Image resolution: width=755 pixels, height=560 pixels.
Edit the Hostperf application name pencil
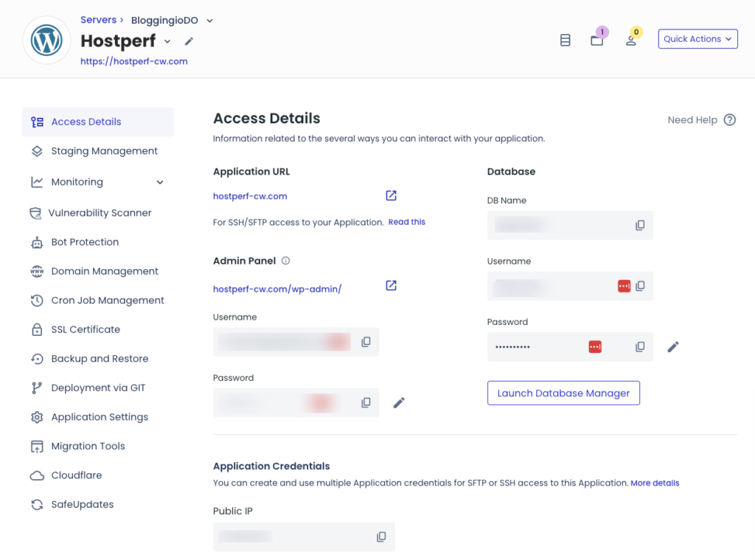189,41
